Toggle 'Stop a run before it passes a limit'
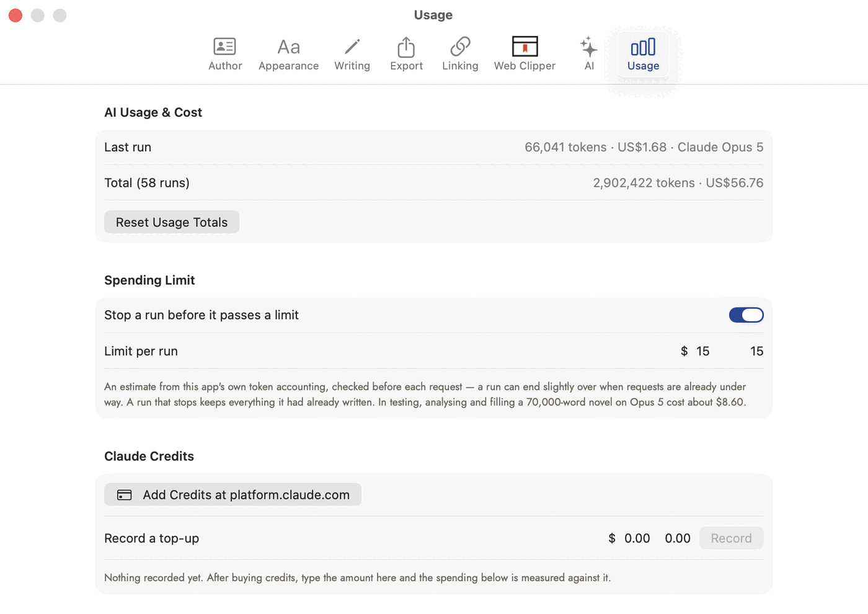Viewport: 868px width, 614px height. coord(746,315)
